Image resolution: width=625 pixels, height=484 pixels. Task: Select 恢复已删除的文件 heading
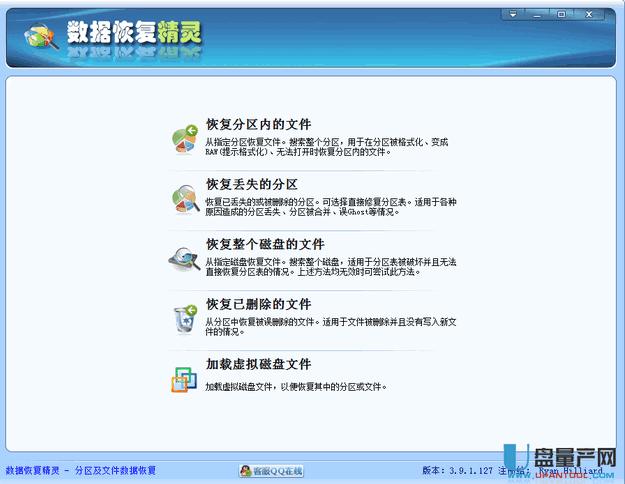258,304
